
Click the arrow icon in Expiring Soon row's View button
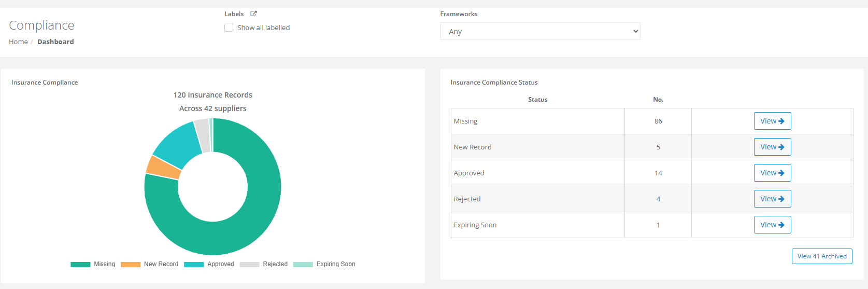[x=781, y=225]
